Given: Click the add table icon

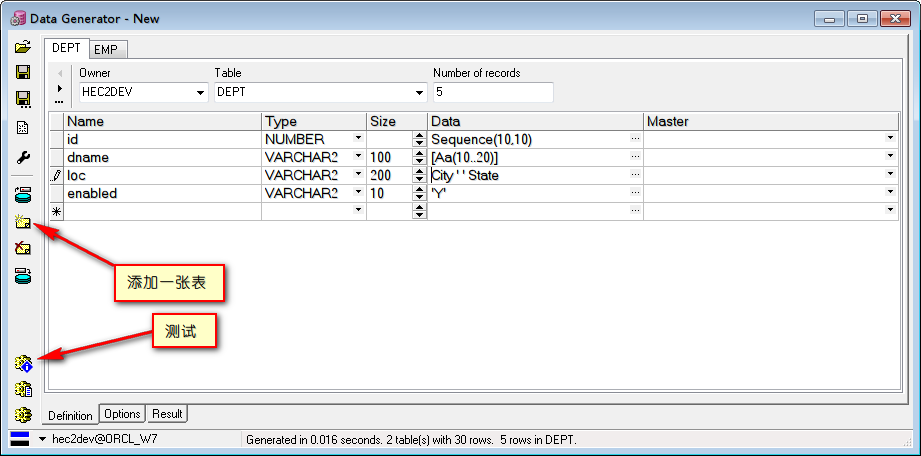Looking at the screenshot, I should pos(23,221).
